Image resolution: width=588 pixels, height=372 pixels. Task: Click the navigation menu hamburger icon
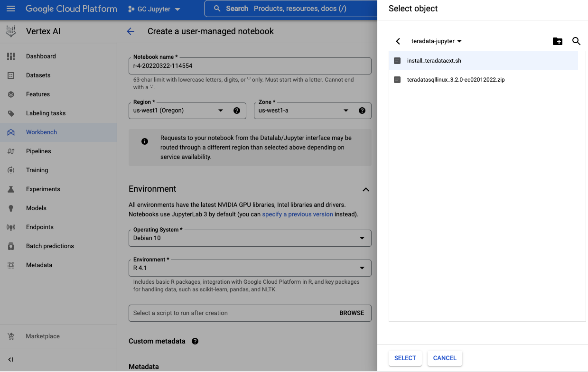pos(11,9)
